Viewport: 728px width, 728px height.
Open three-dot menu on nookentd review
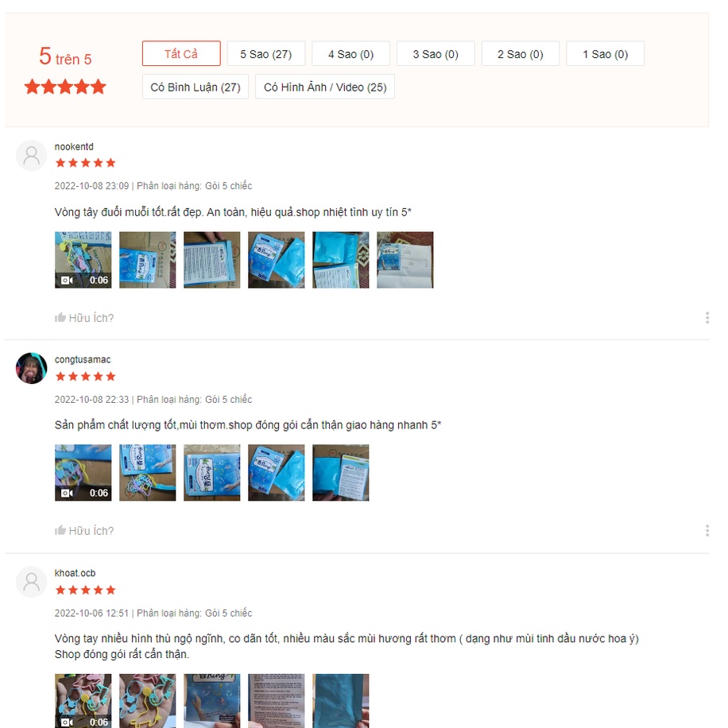[x=707, y=318]
